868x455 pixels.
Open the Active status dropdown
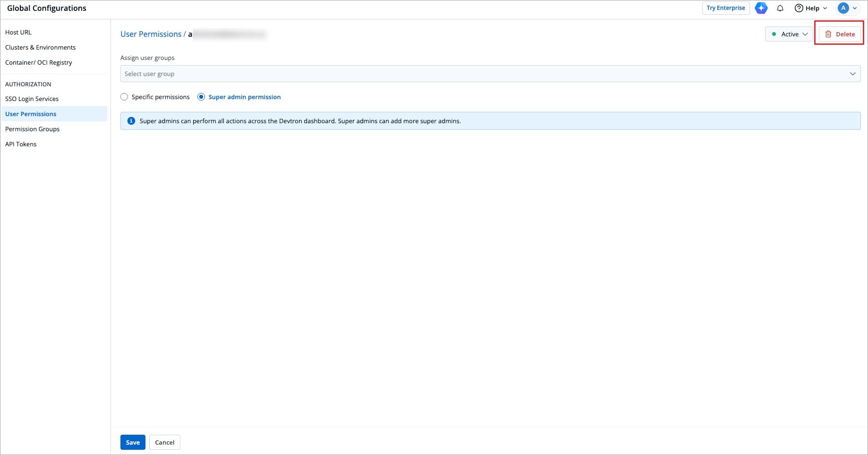tap(789, 34)
